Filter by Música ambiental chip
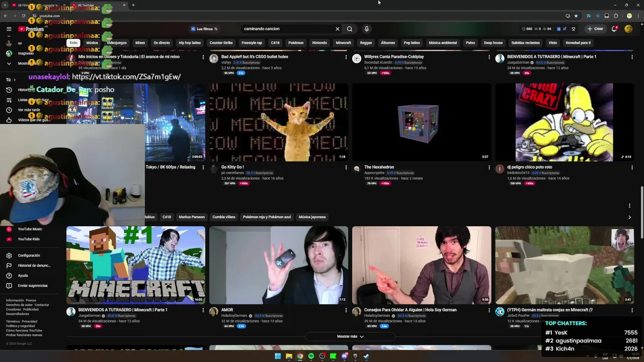644x362 pixels. pyautogui.click(x=443, y=43)
